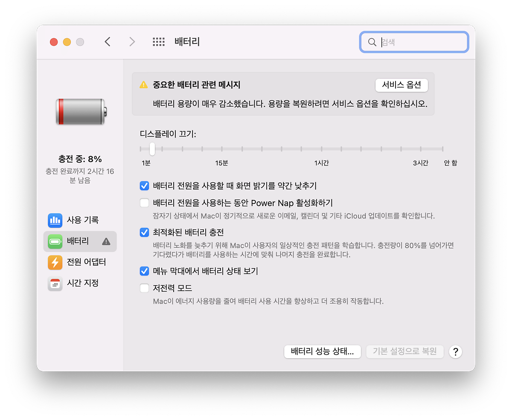
Task: Open 시간 지정 sidebar section
Action: (80, 283)
